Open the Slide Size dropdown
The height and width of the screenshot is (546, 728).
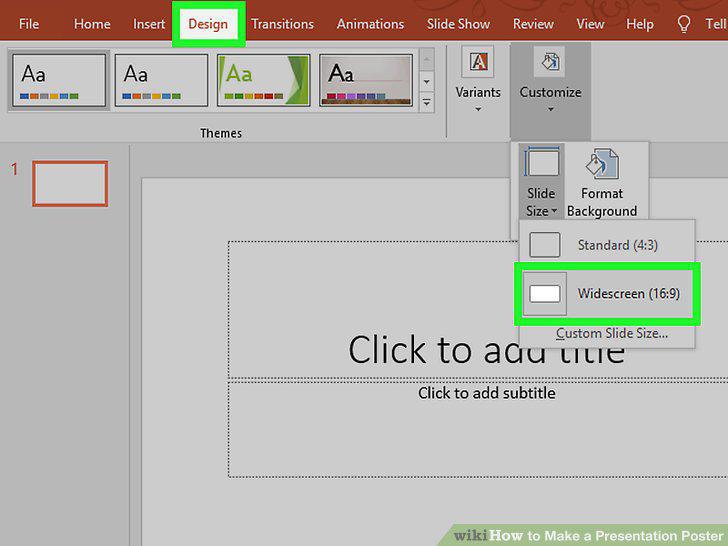click(541, 202)
